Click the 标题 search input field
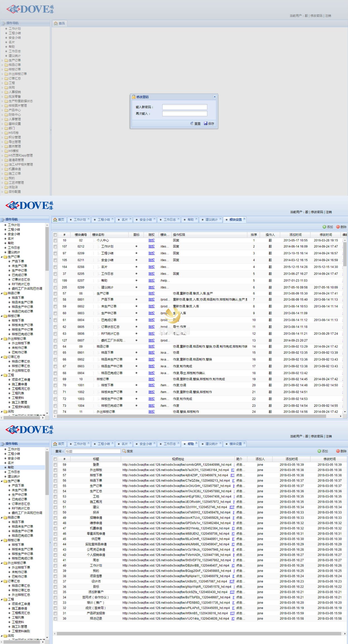The height and width of the screenshot is (644, 348). tap(93, 451)
